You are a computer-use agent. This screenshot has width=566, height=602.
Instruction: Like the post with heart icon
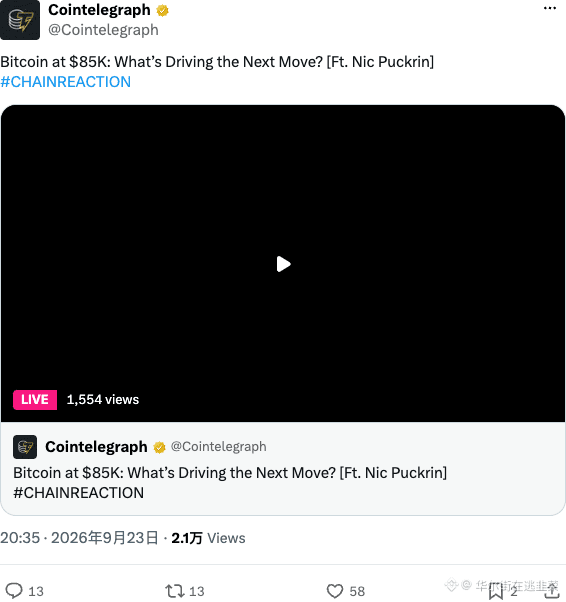[x=335, y=591]
